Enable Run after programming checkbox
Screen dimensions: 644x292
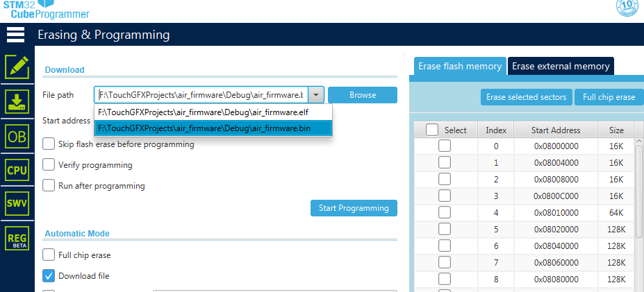click(x=49, y=185)
